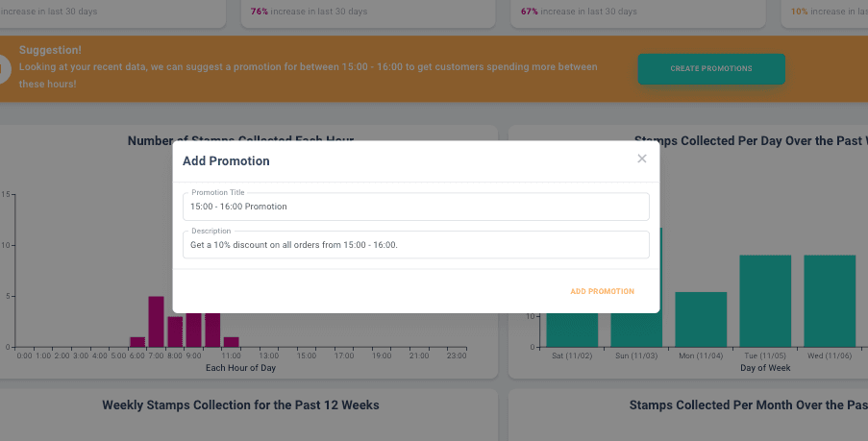Select the 7:00 bar in hourly chart
The image size is (868, 441).
pyautogui.click(x=156, y=322)
